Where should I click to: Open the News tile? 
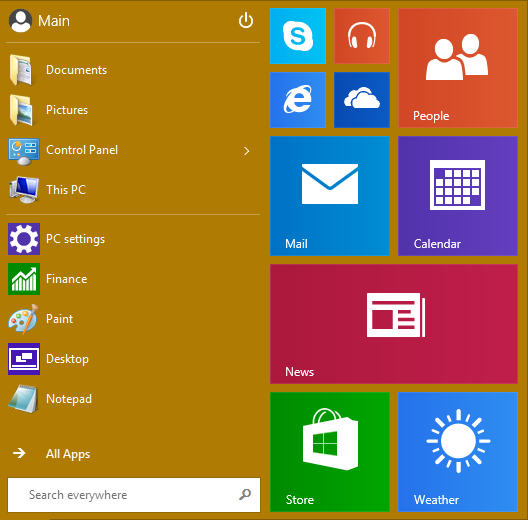click(394, 324)
